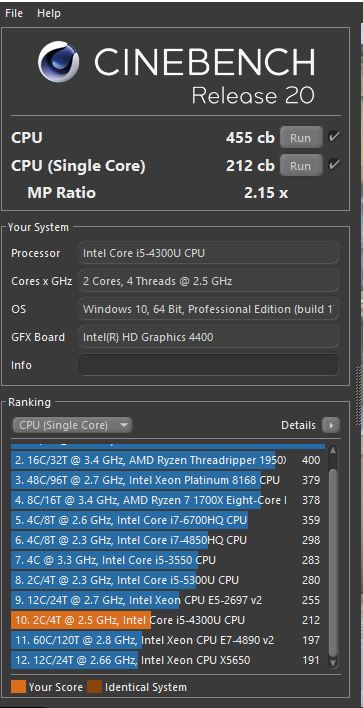Click the 455 cb CPU score
This screenshot has width=363, height=708.
coord(250,138)
